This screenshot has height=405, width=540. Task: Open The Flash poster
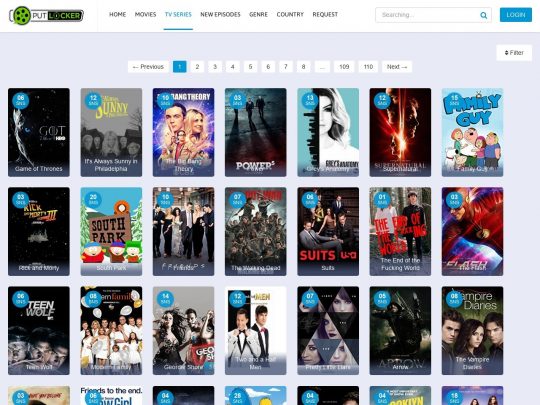click(472, 231)
